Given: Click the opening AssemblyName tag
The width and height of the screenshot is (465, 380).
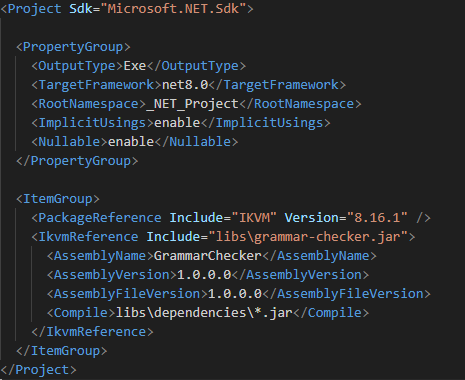Looking at the screenshot, I should coord(100,256).
